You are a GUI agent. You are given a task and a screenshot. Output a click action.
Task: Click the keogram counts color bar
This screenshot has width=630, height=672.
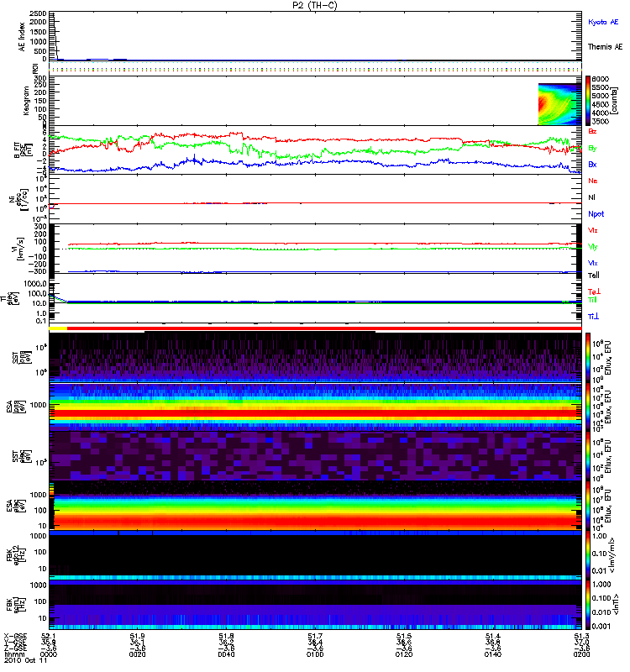pyautogui.click(x=588, y=101)
